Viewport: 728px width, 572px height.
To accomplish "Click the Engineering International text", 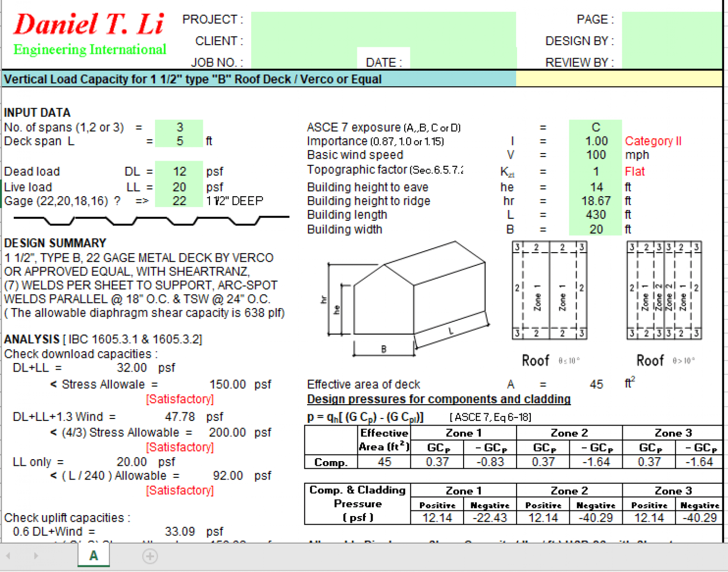I will point(90,49).
